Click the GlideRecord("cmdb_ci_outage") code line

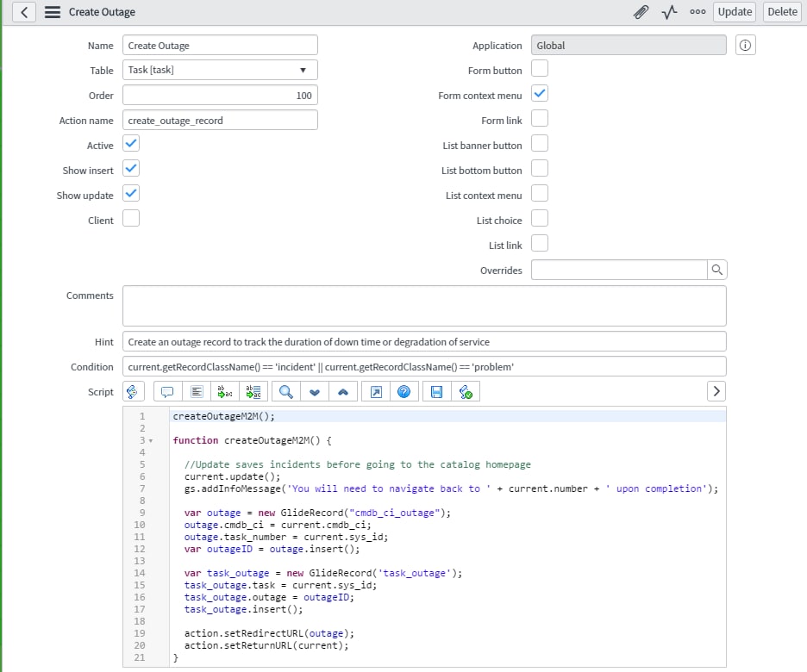coord(317,513)
